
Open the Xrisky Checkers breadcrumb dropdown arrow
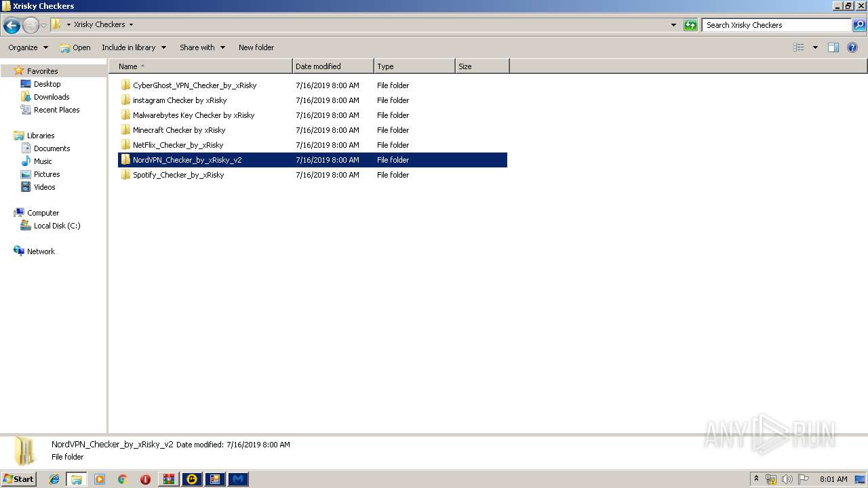pyautogui.click(x=131, y=24)
